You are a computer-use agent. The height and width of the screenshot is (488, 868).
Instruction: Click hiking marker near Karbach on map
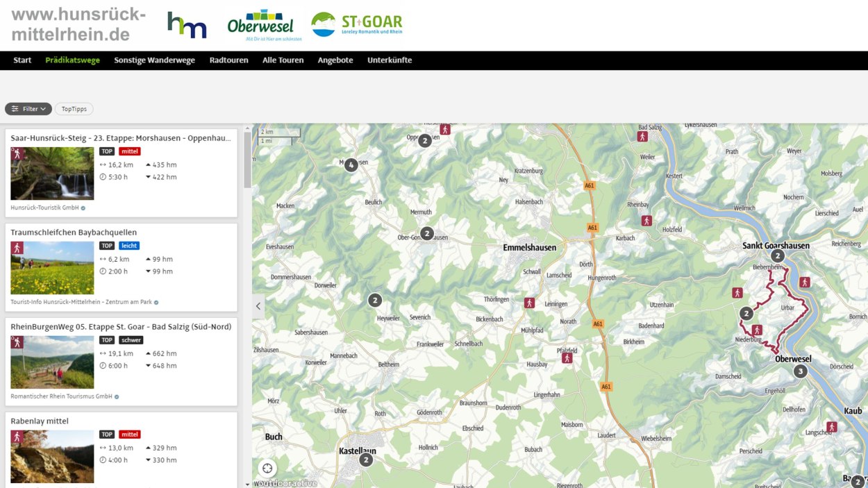[646, 221]
